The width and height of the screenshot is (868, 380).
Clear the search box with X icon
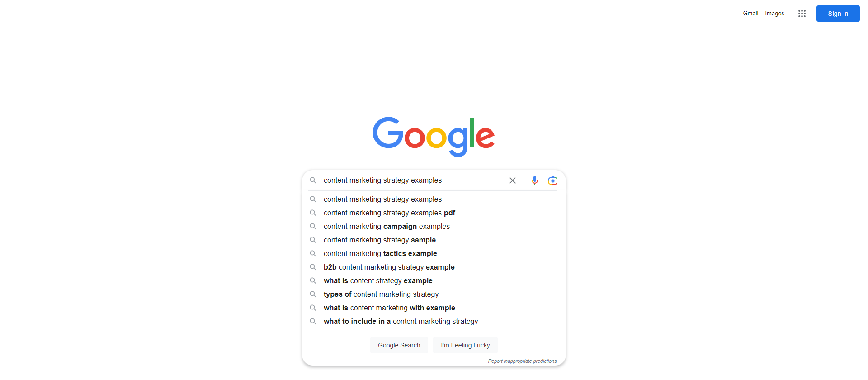coord(513,180)
